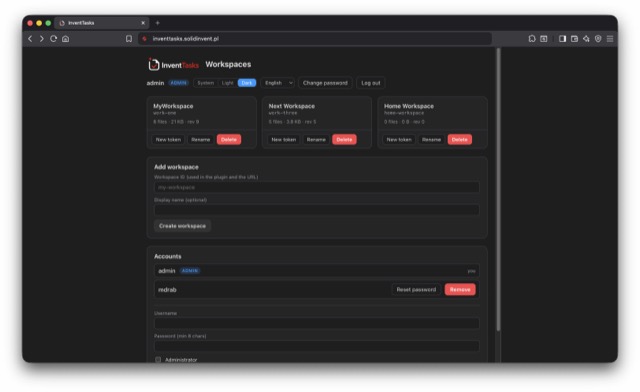
Task: Click the Create workspace button
Action: pyautogui.click(x=182, y=226)
